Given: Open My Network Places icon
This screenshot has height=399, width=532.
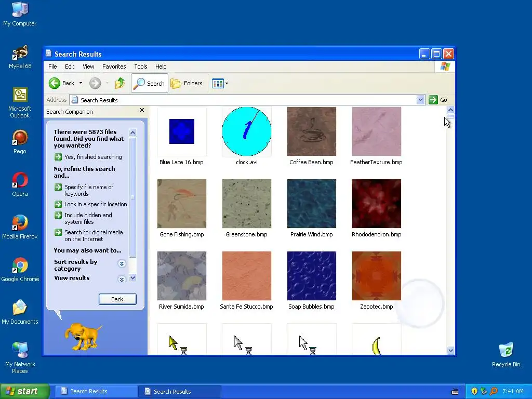Looking at the screenshot, I should tap(20, 357).
